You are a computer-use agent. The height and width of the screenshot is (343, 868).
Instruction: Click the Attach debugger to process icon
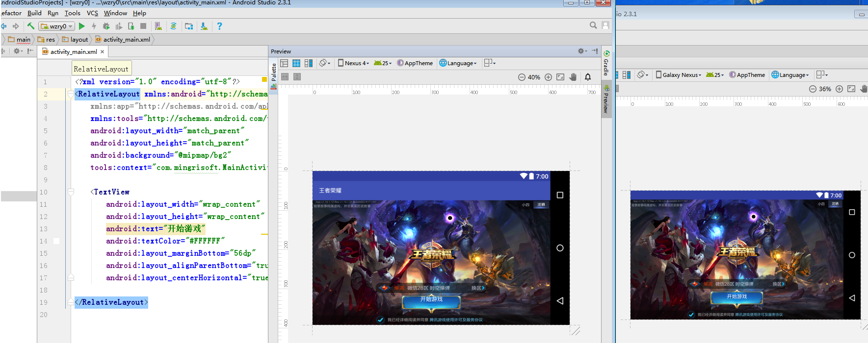pos(131,26)
